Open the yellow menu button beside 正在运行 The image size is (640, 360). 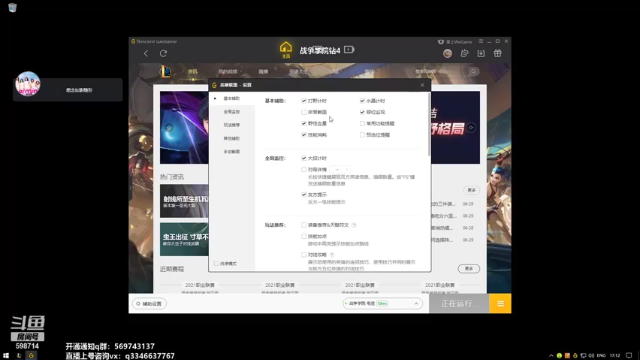click(500, 304)
